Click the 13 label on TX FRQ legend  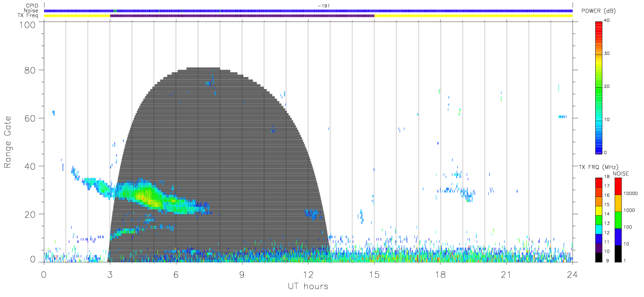click(607, 224)
